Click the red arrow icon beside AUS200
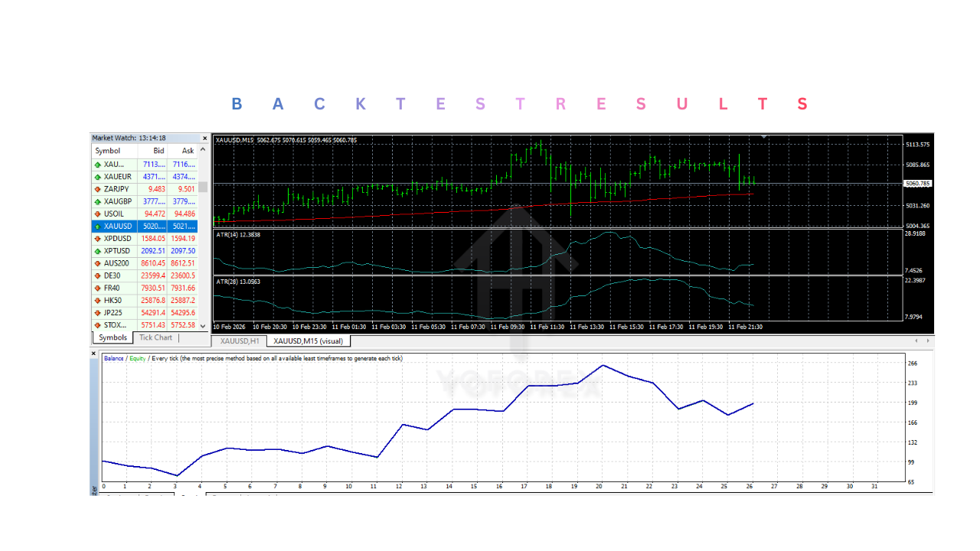This screenshot has height=551, width=980. click(99, 262)
